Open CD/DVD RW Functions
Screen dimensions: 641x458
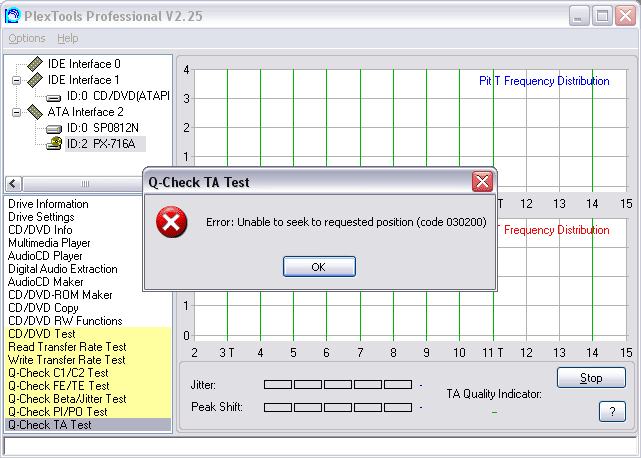click(x=65, y=321)
